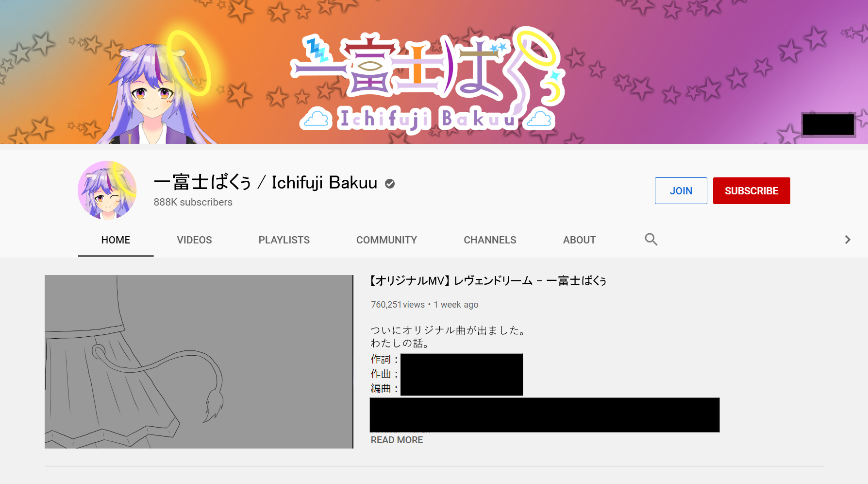The height and width of the screenshot is (484, 868).
Task: Click the verified checkmark badge
Action: 389,184
